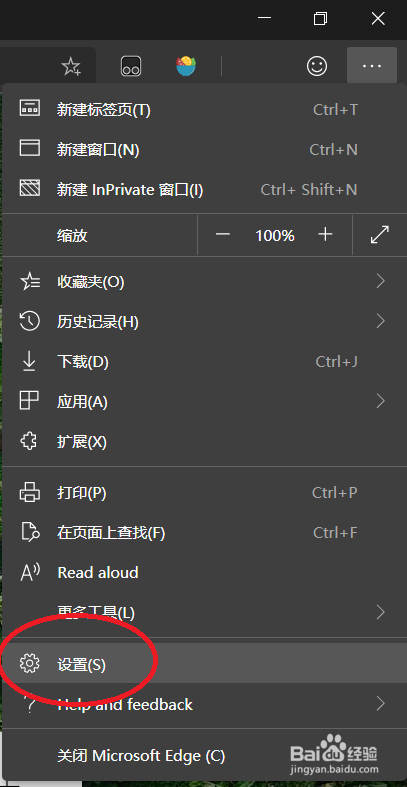Click the gear icon next to 设置(S)
Screen dimensions: 407x787
coord(29,664)
